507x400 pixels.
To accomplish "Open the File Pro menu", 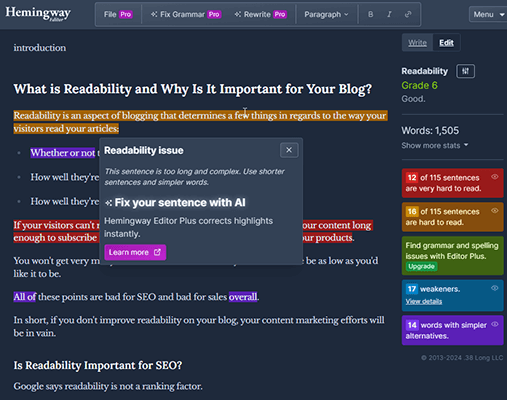I will (118, 14).
